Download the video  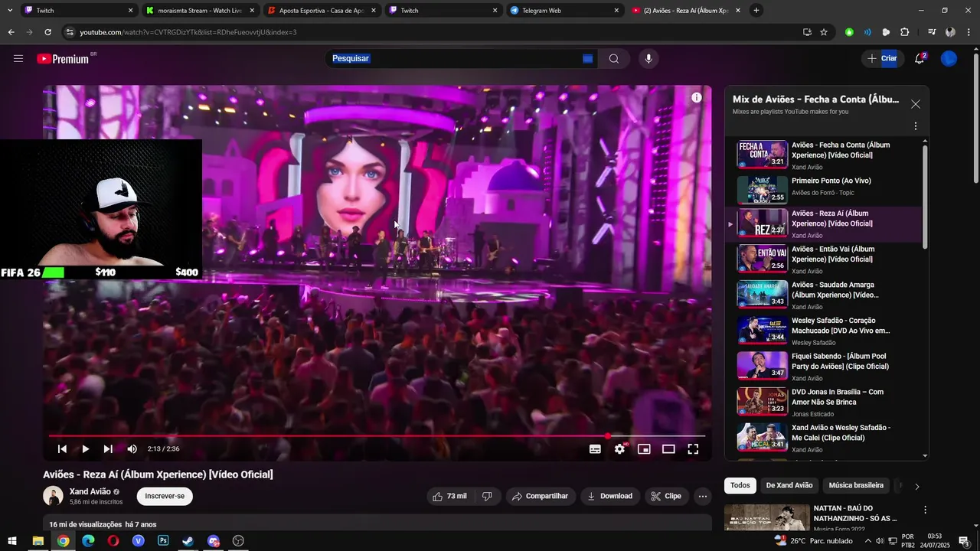click(x=610, y=497)
